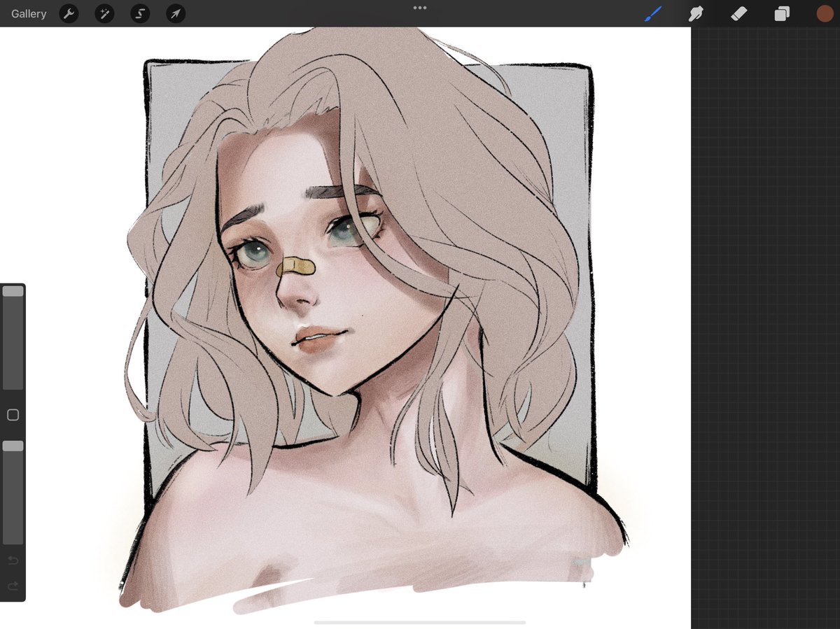Viewport: 840px width, 629px height.
Task: Activate the Selection tool
Action: 140,13
